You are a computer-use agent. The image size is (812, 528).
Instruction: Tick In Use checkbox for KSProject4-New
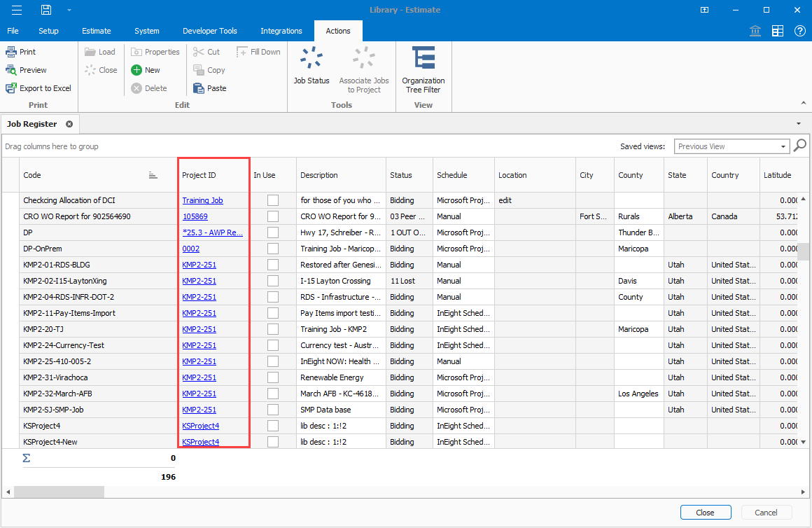273,442
